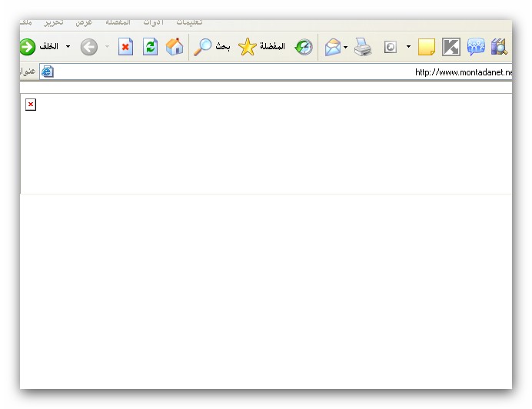Image resolution: width=532 pixels, height=409 pixels.
Task: Go to the Home page icon
Action: pos(175,47)
